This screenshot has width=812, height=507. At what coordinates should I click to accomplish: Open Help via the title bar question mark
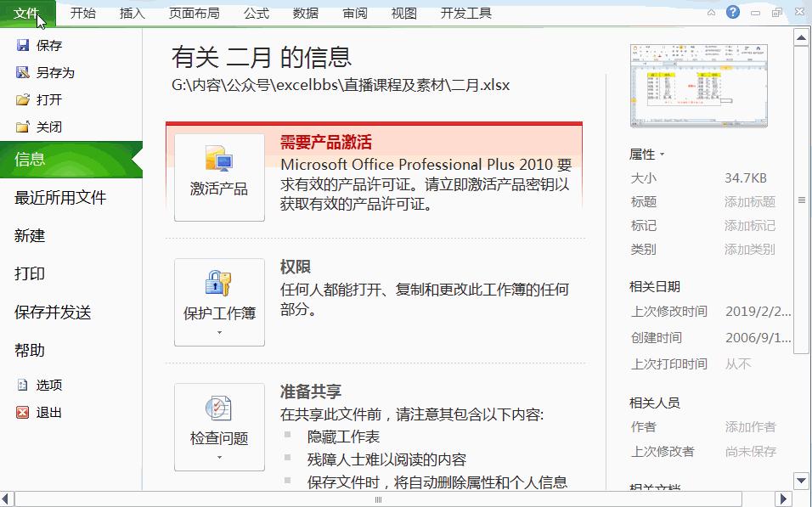click(x=732, y=13)
